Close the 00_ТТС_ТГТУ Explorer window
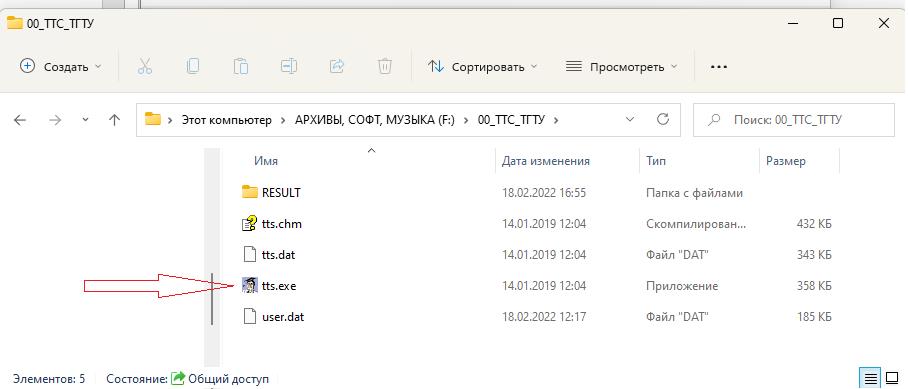This screenshot has width=908, height=389. [884, 23]
